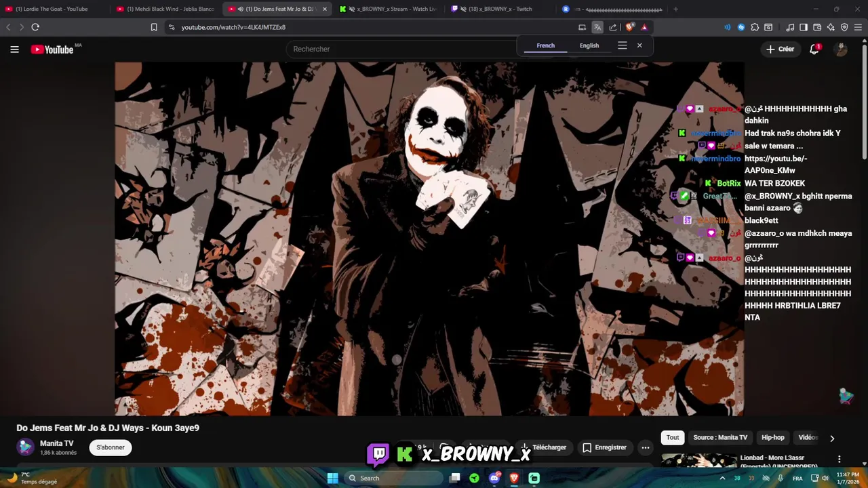This screenshot has height=488, width=868.
Task: Toggle the browser sidebar panel icon
Action: coord(804,27)
